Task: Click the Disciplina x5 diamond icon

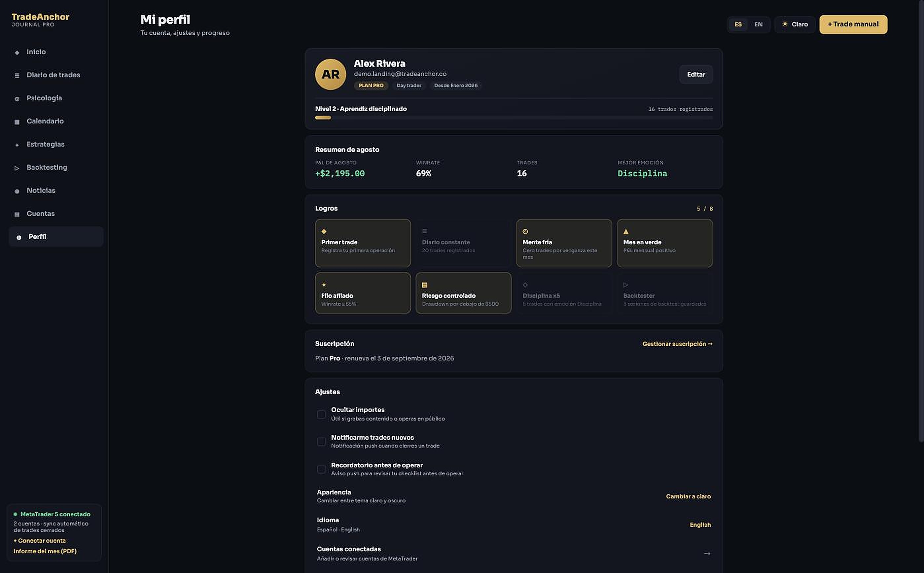Action: [525, 285]
